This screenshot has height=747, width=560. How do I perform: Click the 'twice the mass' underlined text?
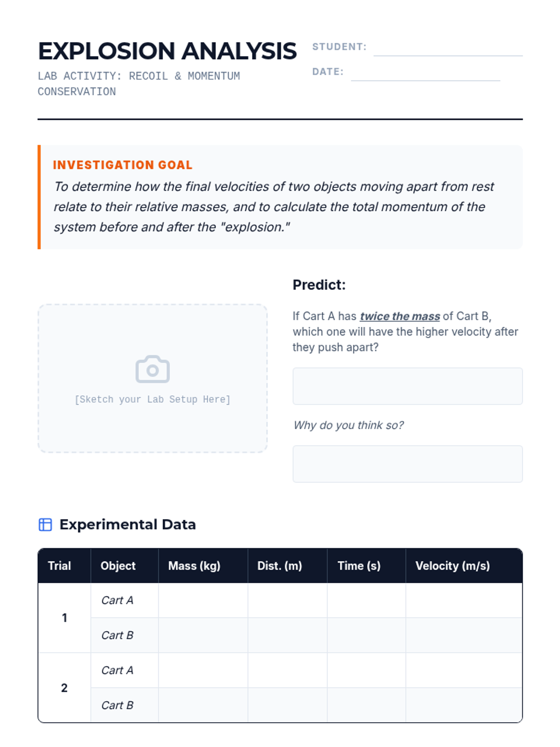[x=400, y=316]
